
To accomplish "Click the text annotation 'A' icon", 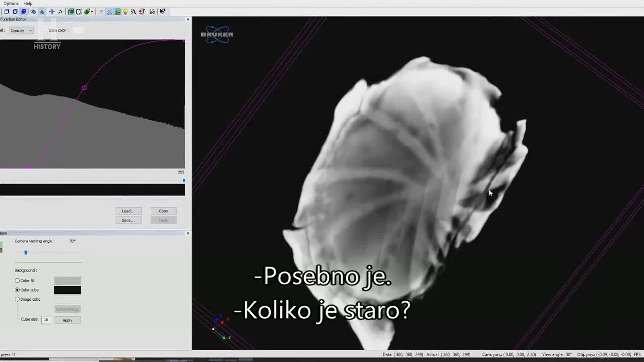I will 133,12.
